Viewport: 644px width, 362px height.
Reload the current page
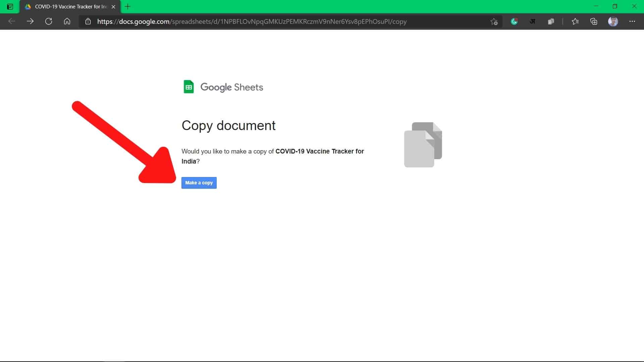point(49,21)
